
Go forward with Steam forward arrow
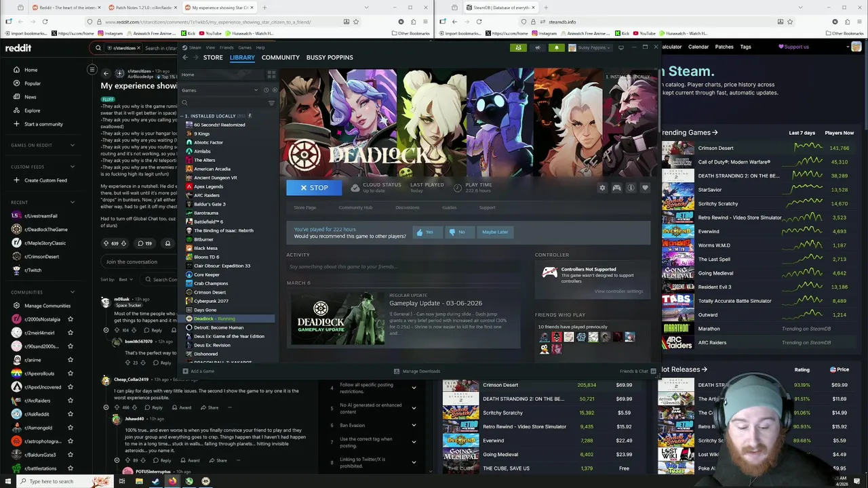coord(196,58)
